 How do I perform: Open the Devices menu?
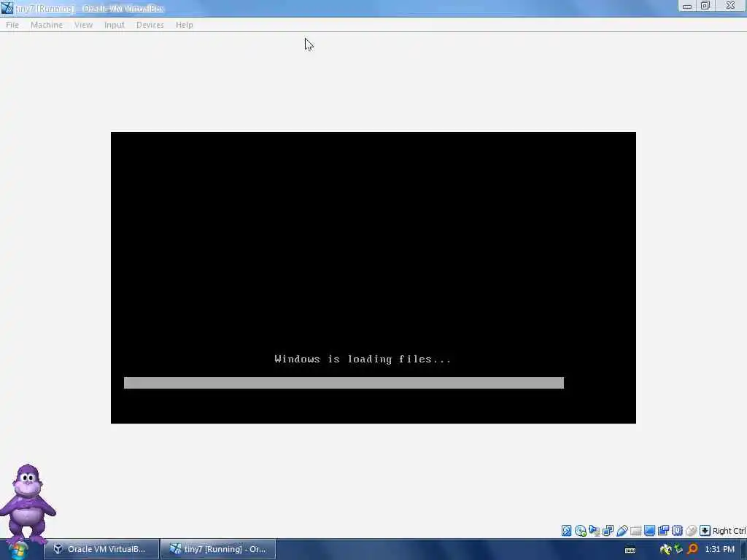[150, 25]
